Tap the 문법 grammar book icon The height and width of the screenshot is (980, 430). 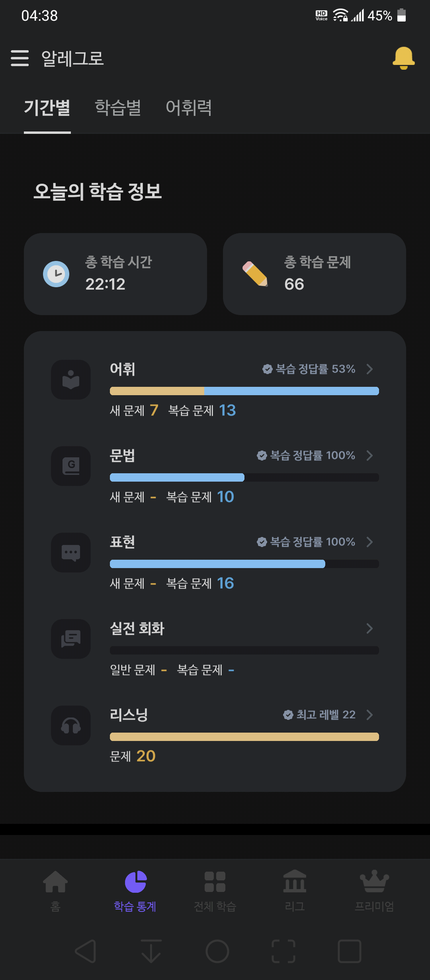tap(71, 466)
